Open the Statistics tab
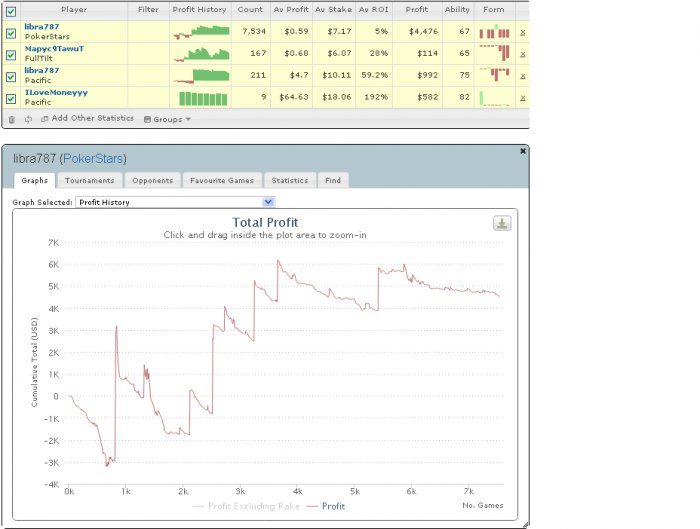700x529 pixels. [290, 180]
